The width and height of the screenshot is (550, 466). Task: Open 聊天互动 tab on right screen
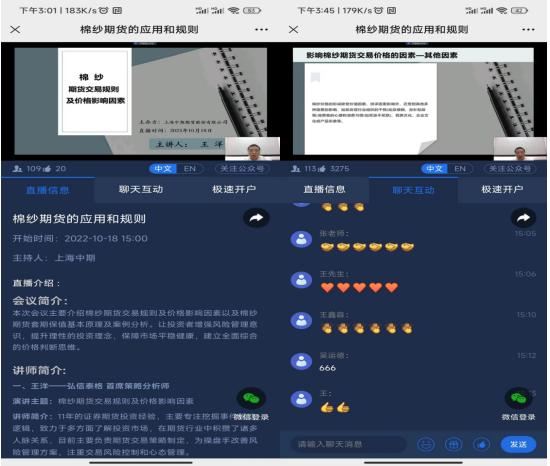pos(413,190)
